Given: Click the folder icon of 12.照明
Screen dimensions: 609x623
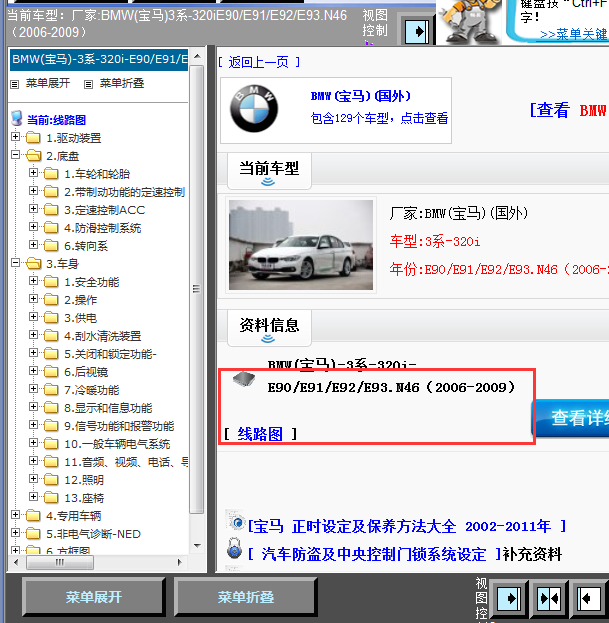Looking at the screenshot, I should pos(51,480).
